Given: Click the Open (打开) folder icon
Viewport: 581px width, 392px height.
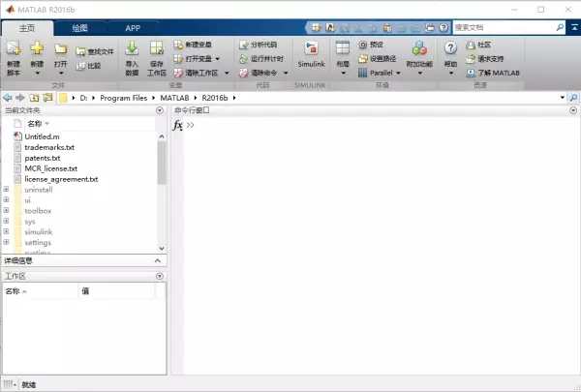Looking at the screenshot, I should pyautogui.click(x=61, y=49).
